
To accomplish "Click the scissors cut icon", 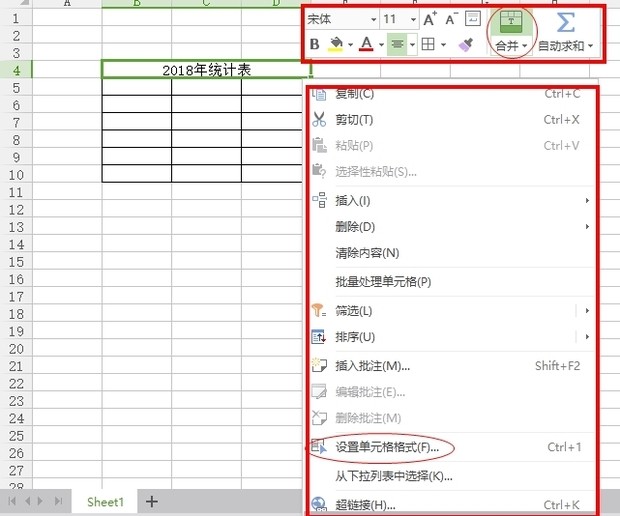I will click(x=319, y=119).
